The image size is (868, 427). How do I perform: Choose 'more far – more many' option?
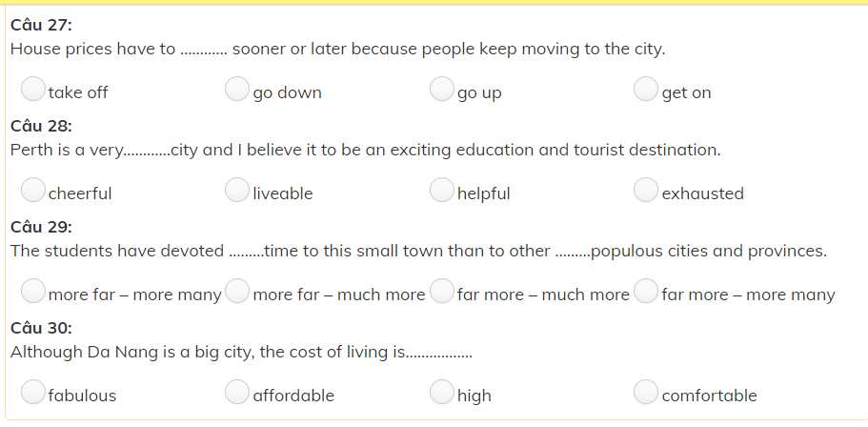(33, 292)
